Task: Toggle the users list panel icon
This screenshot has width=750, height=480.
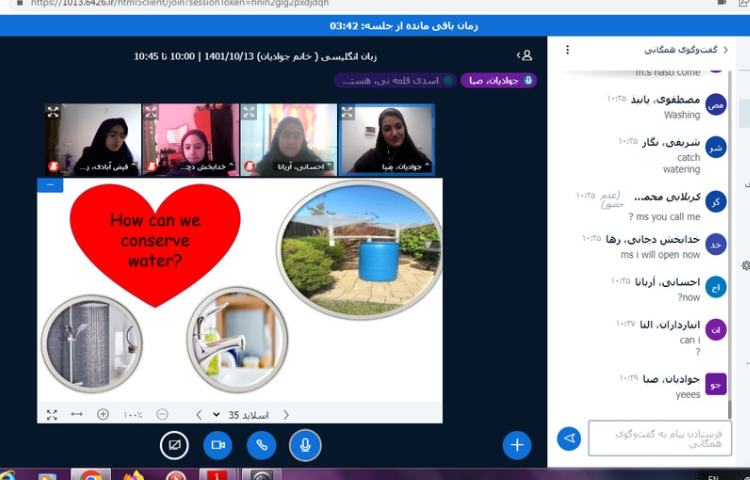Action: [x=525, y=55]
